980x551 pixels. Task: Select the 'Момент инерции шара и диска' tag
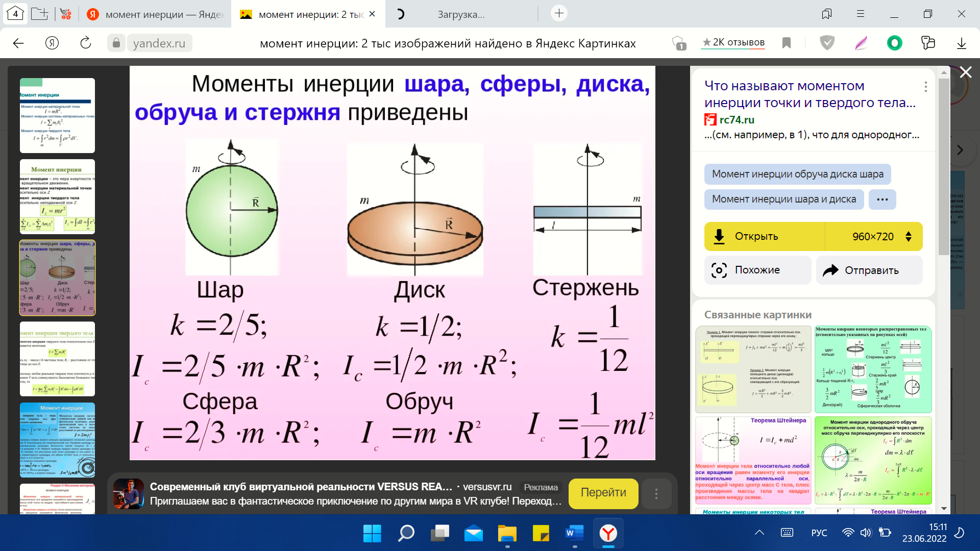pyautogui.click(x=784, y=199)
